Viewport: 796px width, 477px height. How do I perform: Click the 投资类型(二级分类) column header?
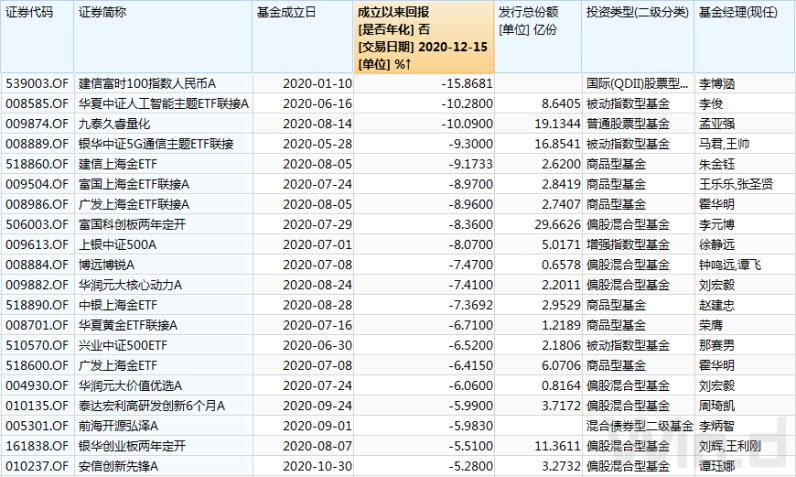[x=638, y=12]
